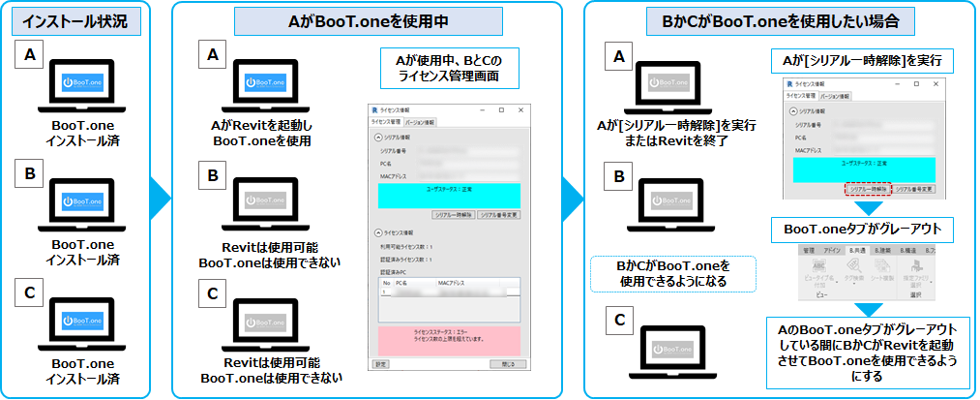This screenshot has width=980, height=400.
Task: Click タグ検索 ribbon icon
Action: (853, 265)
